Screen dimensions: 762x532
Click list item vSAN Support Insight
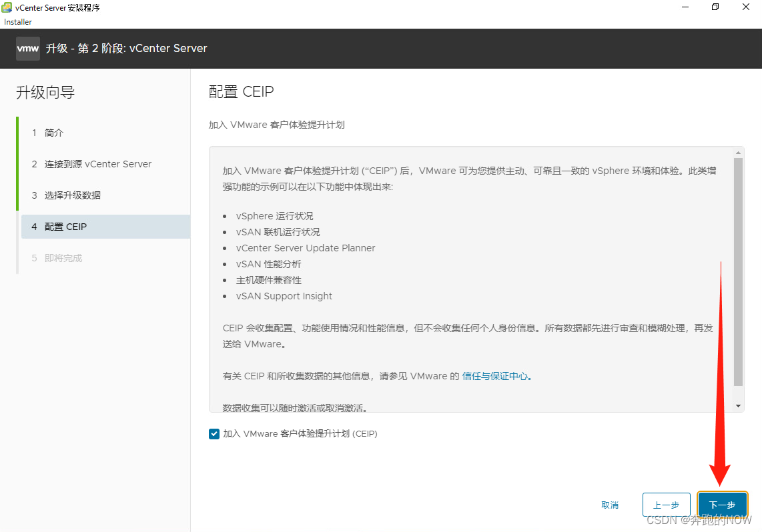point(284,296)
